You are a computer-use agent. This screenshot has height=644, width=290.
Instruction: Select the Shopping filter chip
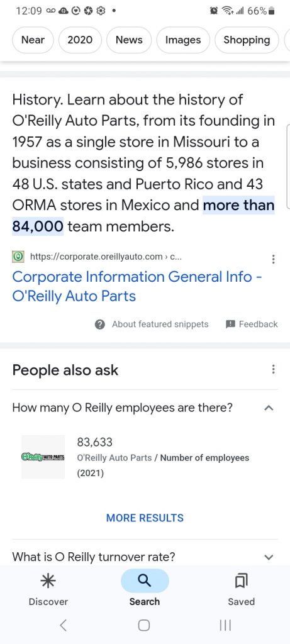[x=247, y=40]
